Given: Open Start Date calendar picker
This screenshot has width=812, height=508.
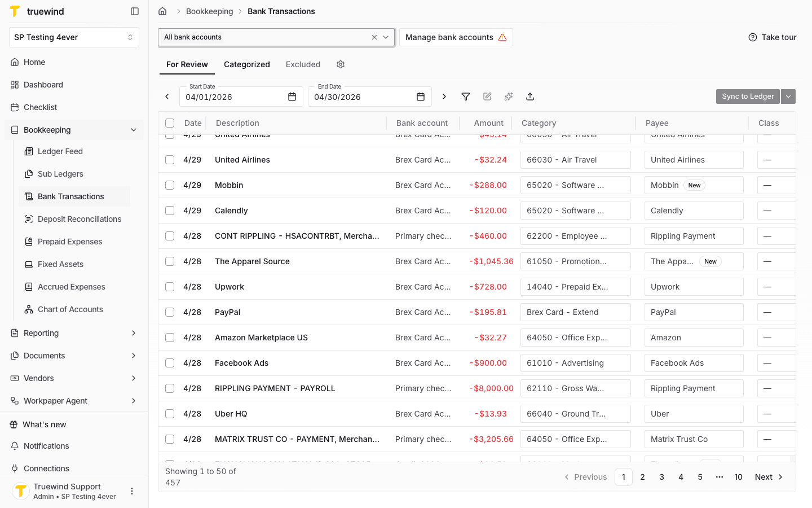Looking at the screenshot, I should click(x=292, y=97).
